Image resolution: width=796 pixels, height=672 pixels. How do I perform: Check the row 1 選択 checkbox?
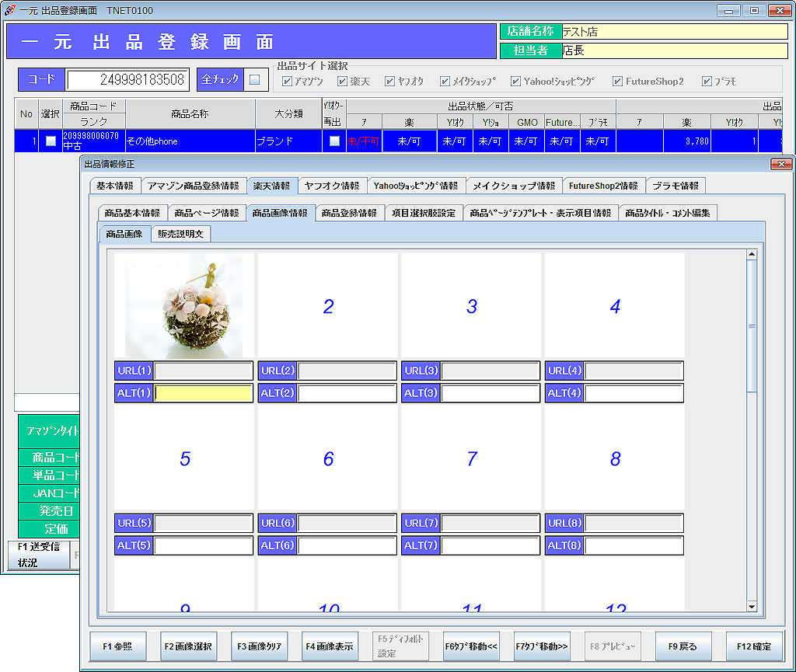point(51,141)
